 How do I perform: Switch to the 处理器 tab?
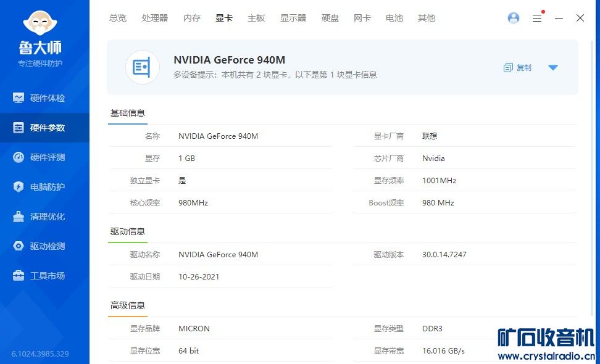point(154,18)
